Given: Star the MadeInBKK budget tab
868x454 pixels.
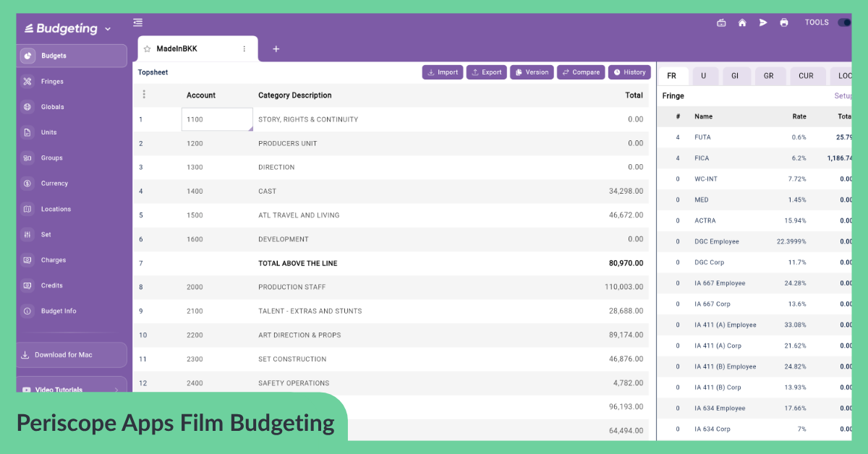Looking at the screenshot, I should (147, 49).
